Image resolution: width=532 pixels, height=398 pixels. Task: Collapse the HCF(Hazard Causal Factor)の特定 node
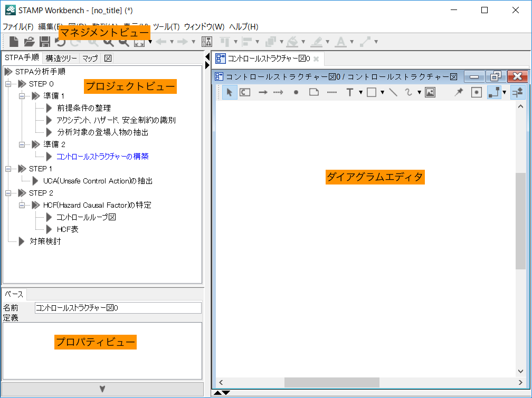click(x=22, y=205)
